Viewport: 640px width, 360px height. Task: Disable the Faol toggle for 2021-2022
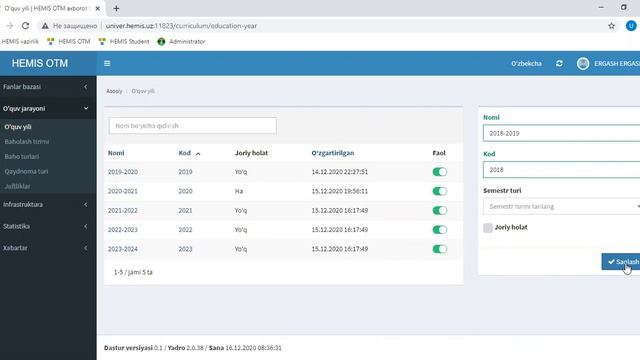(x=440, y=210)
